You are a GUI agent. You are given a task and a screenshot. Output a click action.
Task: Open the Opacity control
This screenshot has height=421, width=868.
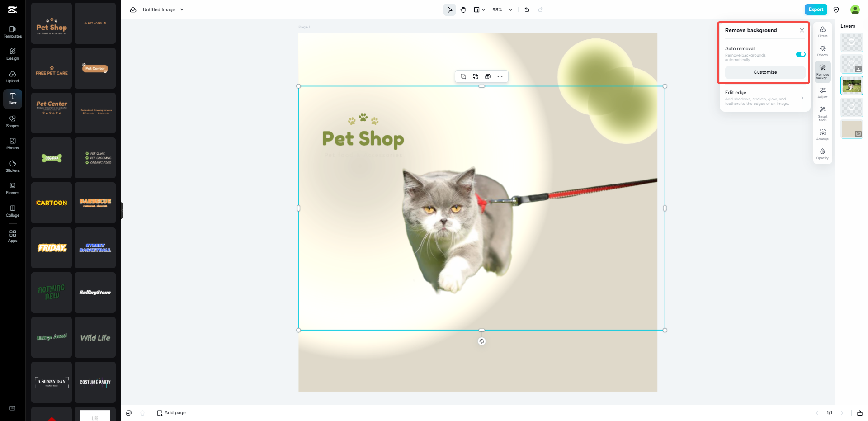pyautogui.click(x=823, y=154)
